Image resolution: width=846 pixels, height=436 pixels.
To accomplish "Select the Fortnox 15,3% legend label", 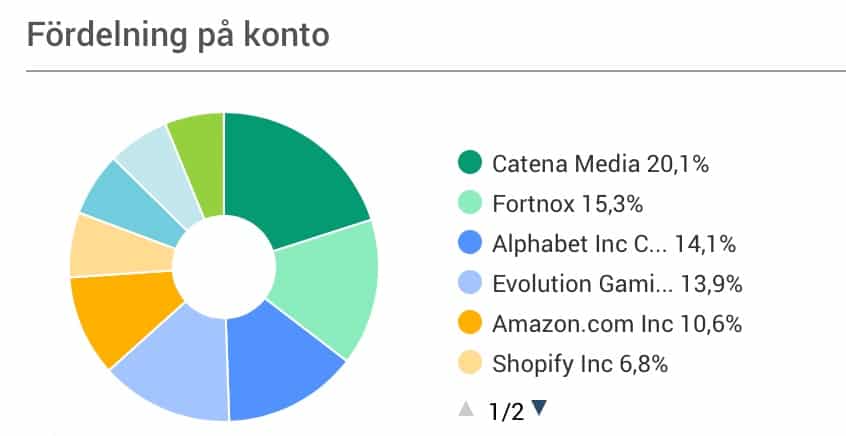I will point(568,204).
